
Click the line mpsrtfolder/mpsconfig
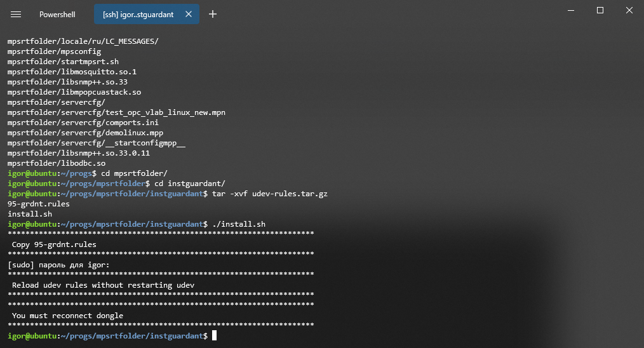pyautogui.click(x=54, y=52)
